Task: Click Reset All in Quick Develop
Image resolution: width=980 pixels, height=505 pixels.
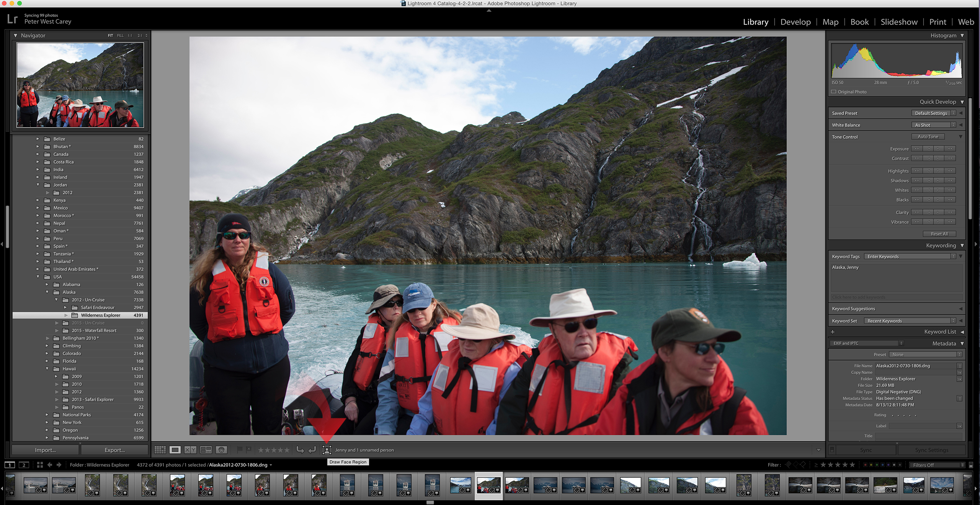Action: pyautogui.click(x=939, y=234)
